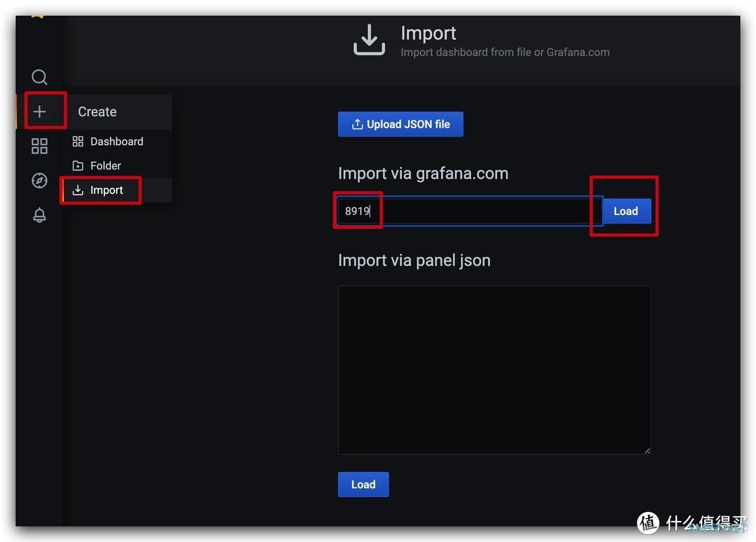Click 'Import via panel json' heading
Image resolution: width=756 pixels, height=542 pixels.
(x=414, y=260)
